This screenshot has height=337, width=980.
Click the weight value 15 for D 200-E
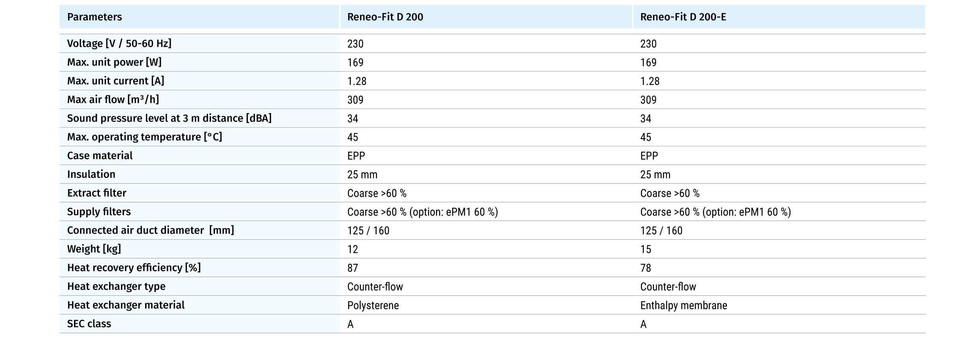tap(646, 249)
